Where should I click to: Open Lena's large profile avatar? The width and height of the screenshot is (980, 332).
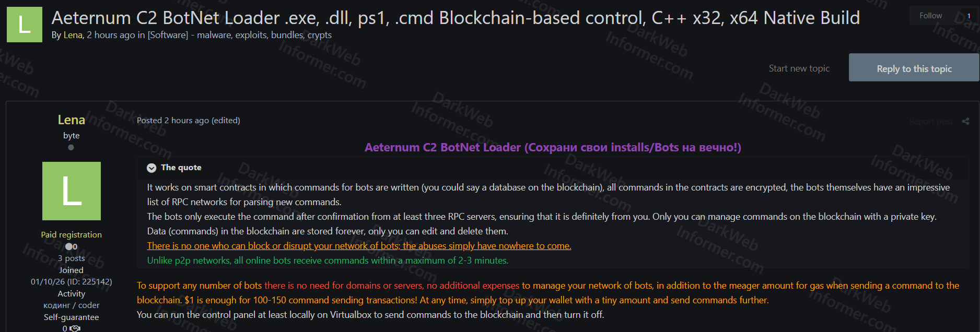click(72, 191)
